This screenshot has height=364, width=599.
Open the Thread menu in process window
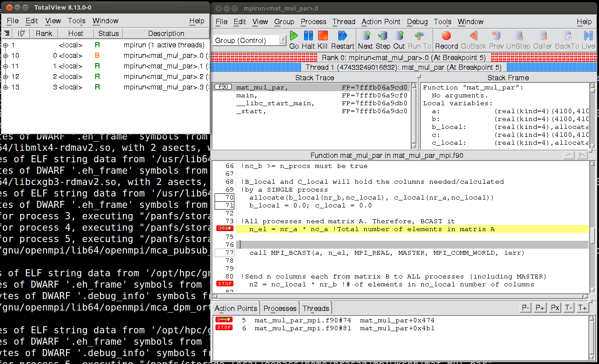point(344,21)
